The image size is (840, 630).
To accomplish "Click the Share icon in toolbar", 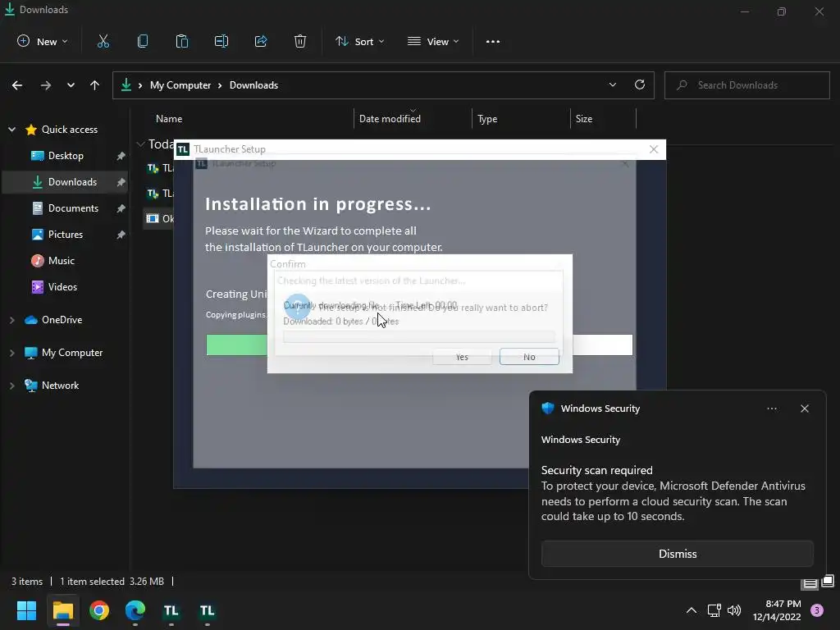I will [261, 41].
